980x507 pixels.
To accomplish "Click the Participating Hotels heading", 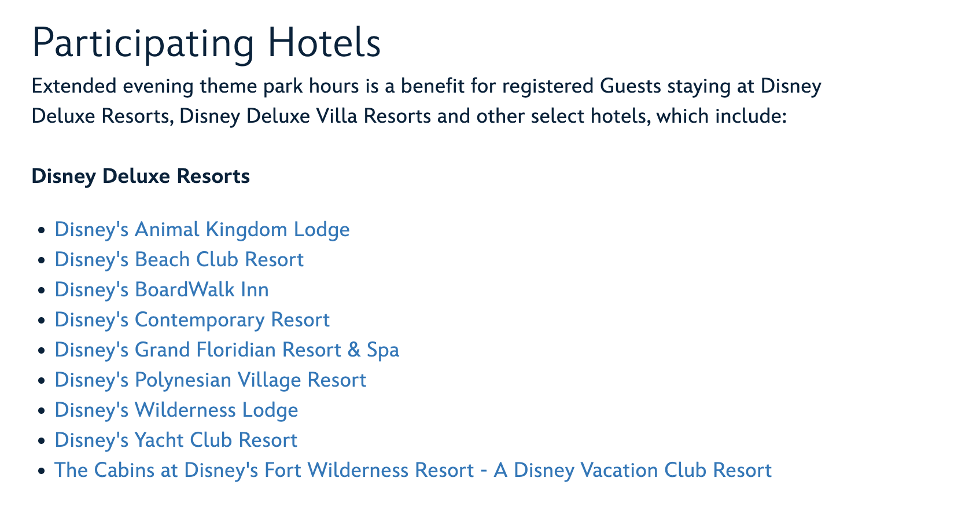I will click(x=207, y=42).
